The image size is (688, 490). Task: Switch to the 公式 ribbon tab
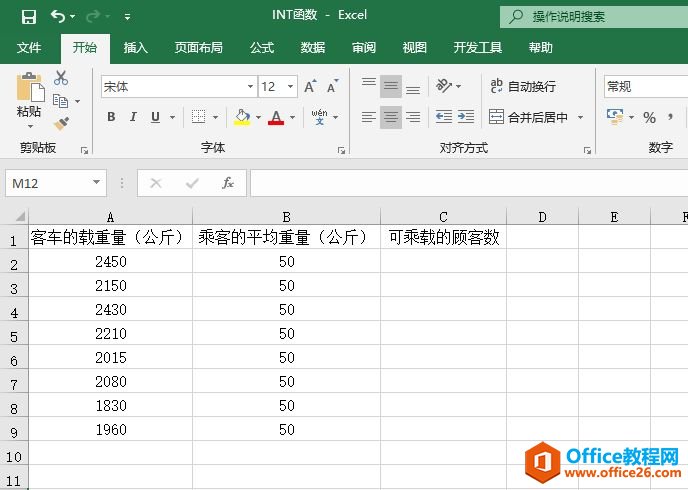[261, 47]
